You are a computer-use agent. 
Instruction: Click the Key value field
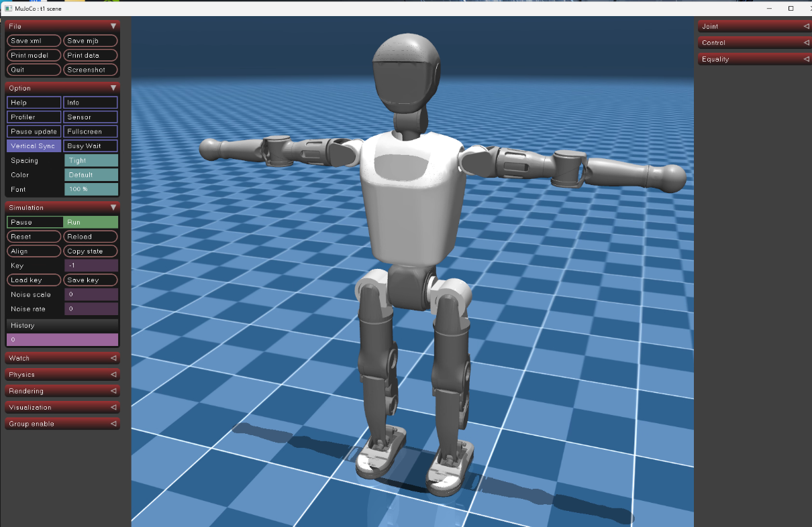click(91, 266)
